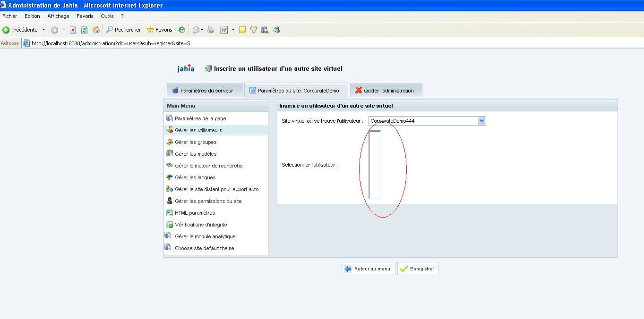Open the Mail dropdown arrow

point(202,30)
